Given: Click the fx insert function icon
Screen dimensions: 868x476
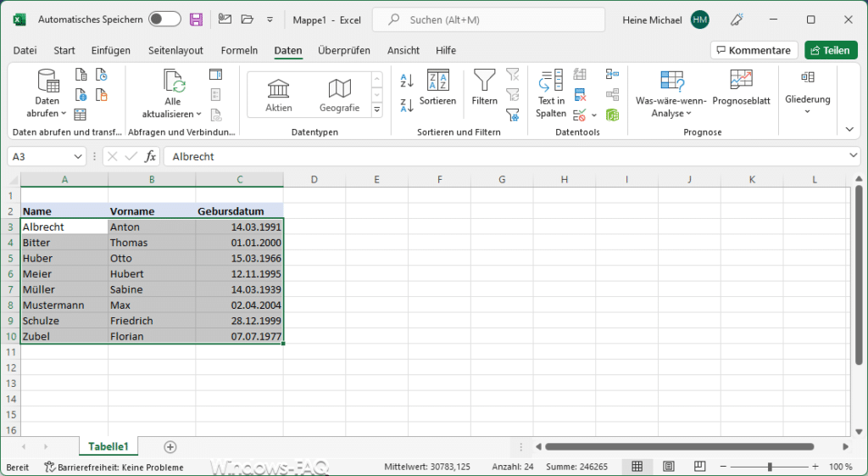Looking at the screenshot, I should coord(150,157).
